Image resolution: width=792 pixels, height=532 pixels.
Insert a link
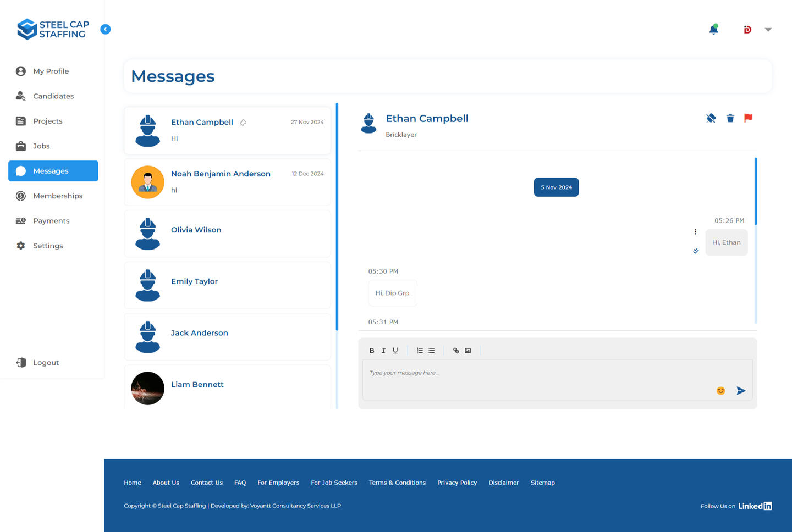(456, 351)
